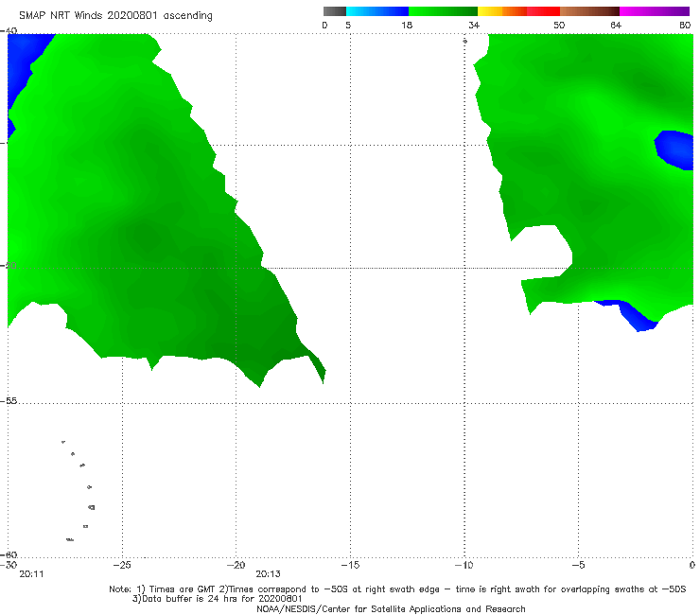This screenshot has width=700, height=615.
Task: Click the swath time '20:13'
Action: click(268, 574)
